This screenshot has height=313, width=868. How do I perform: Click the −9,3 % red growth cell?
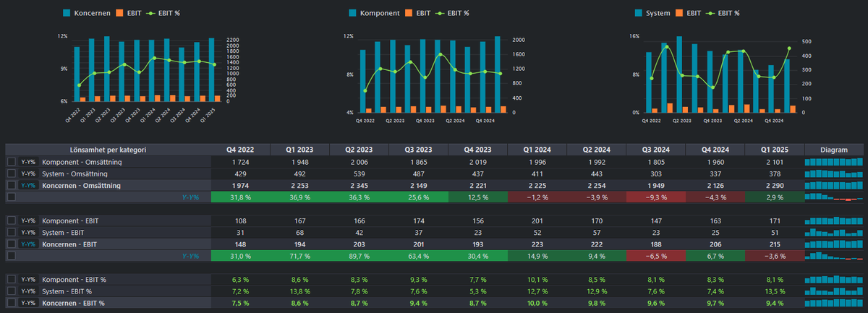(x=655, y=197)
